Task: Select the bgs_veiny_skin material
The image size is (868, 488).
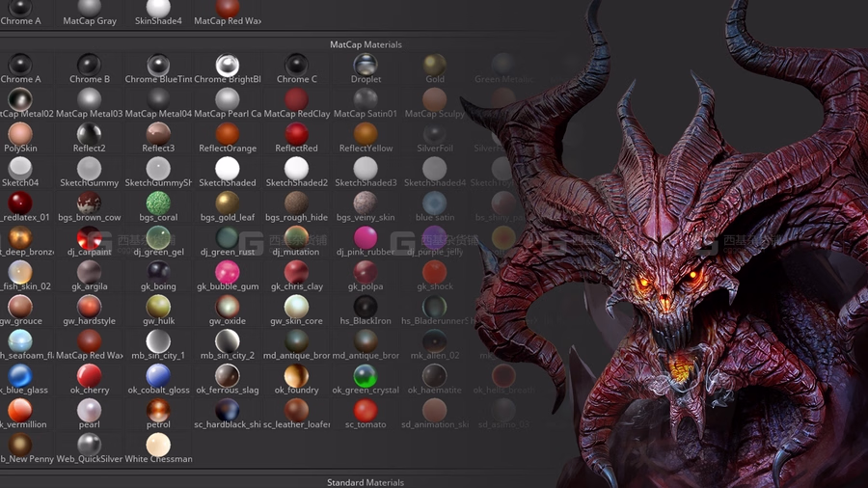Action: 366,207
